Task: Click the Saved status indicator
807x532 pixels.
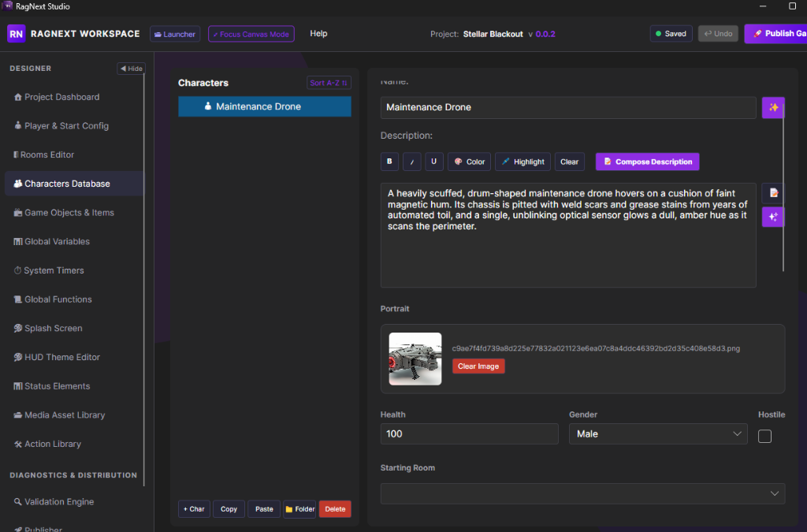Action: tap(671, 33)
